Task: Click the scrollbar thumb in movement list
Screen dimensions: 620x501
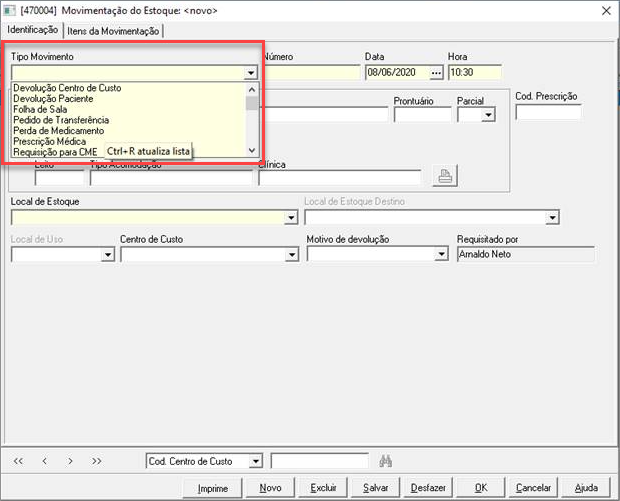Action: (x=252, y=103)
